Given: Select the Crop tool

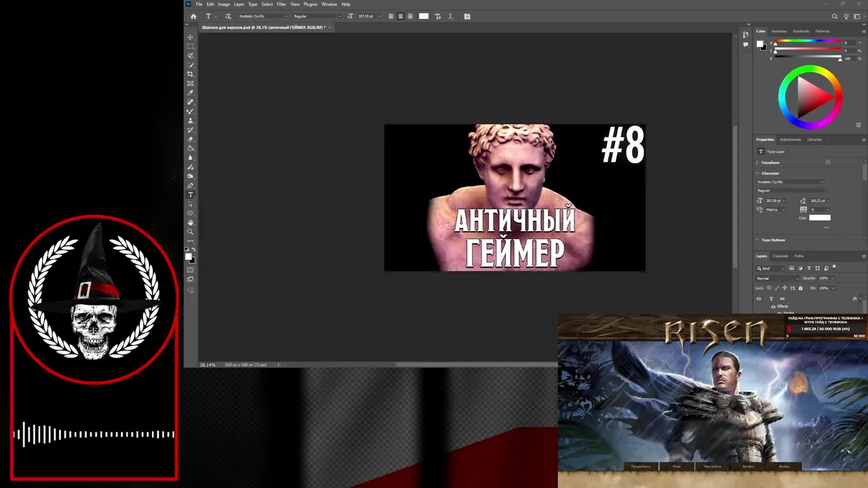Looking at the screenshot, I should 190,74.
